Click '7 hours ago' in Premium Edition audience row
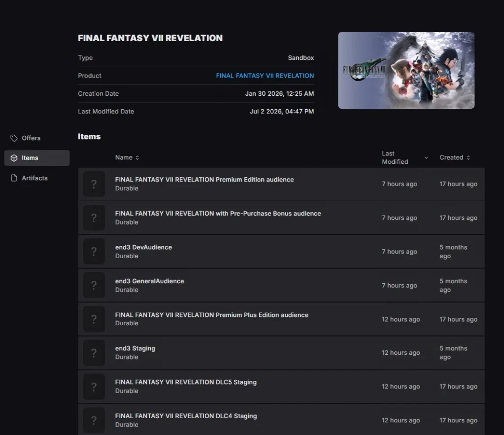The width and height of the screenshot is (504, 435). coord(399,184)
